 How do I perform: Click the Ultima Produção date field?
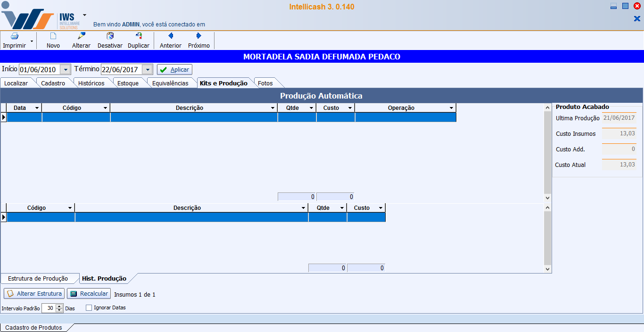pos(619,118)
